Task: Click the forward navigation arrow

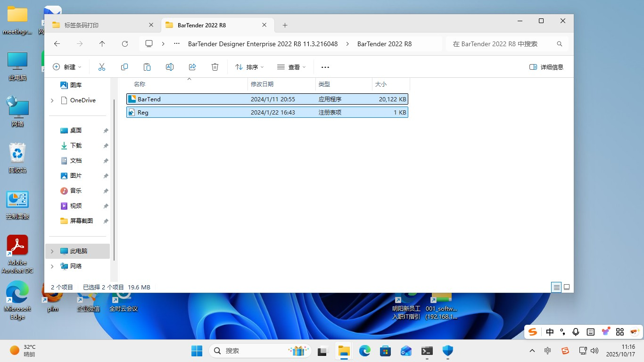Action: [x=80, y=44]
